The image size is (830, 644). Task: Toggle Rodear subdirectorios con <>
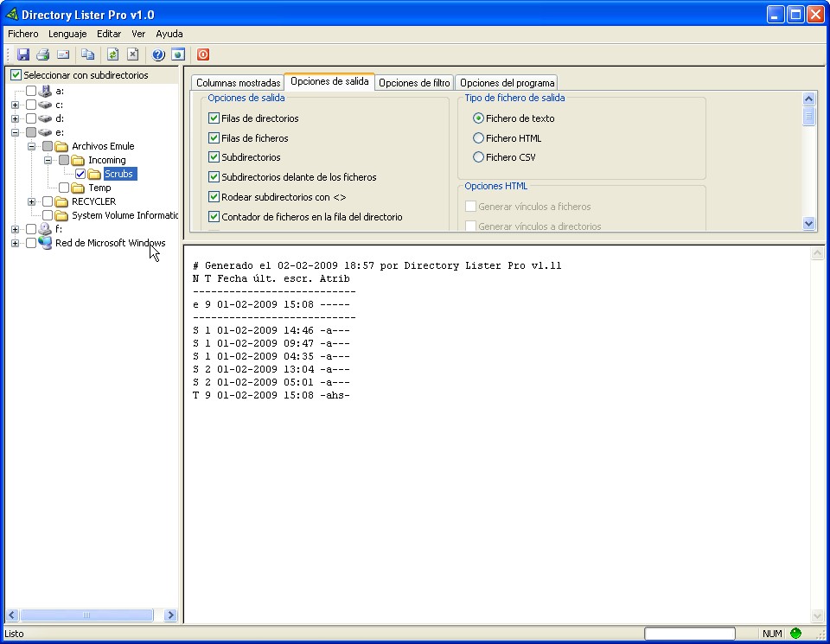click(x=214, y=197)
